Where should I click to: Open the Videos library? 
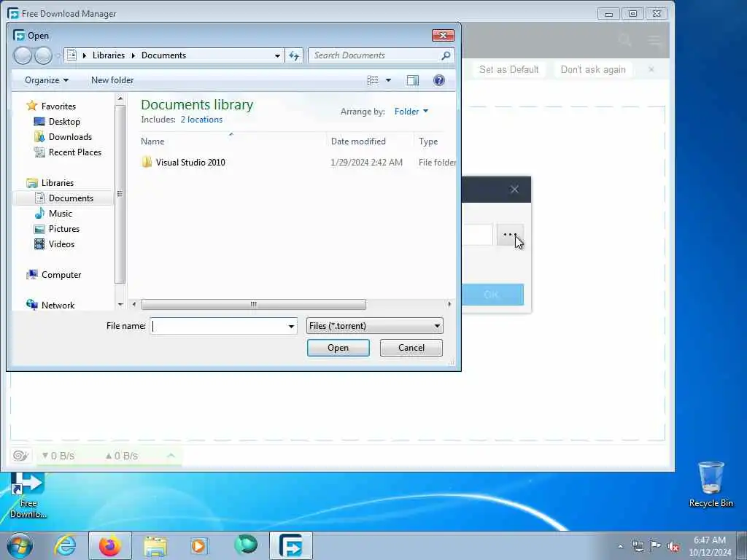point(61,244)
